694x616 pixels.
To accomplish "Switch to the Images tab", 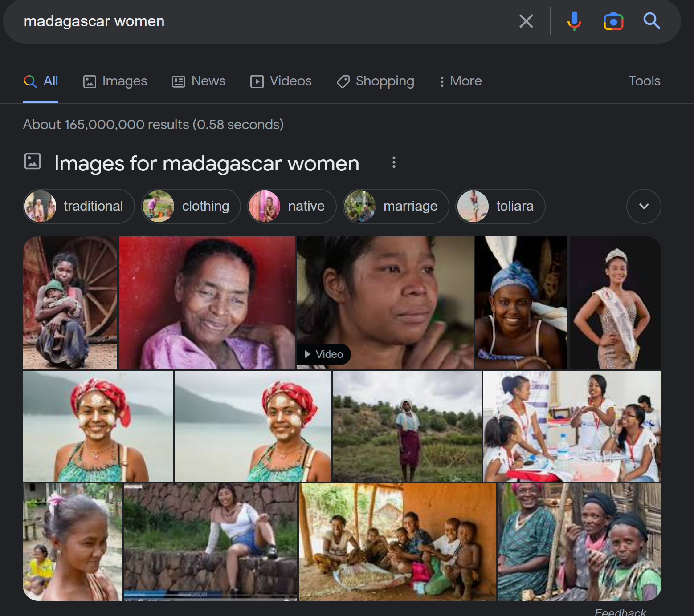I will click(115, 81).
